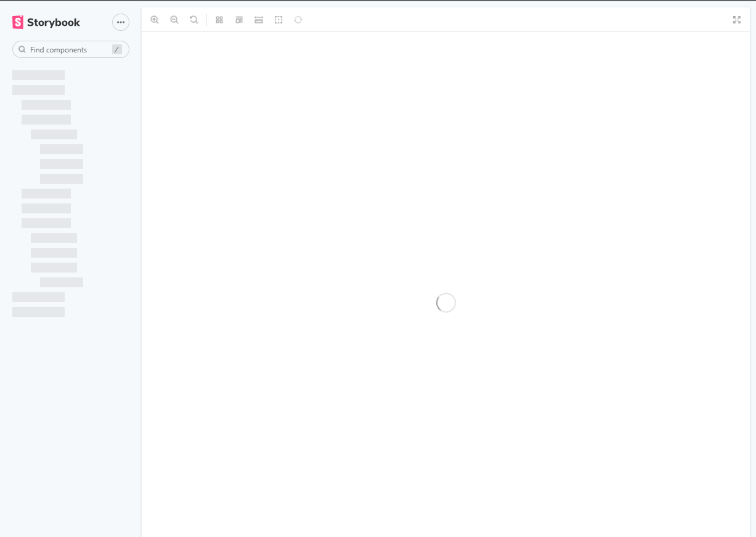Collapse the bottom sidebar loading group
This screenshot has width=756, height=537.
click(x=38, y=311)
